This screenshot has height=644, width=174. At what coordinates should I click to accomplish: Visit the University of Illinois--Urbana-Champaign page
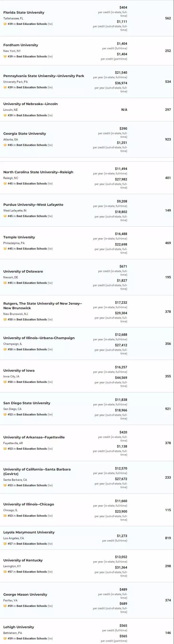(39, 338)
